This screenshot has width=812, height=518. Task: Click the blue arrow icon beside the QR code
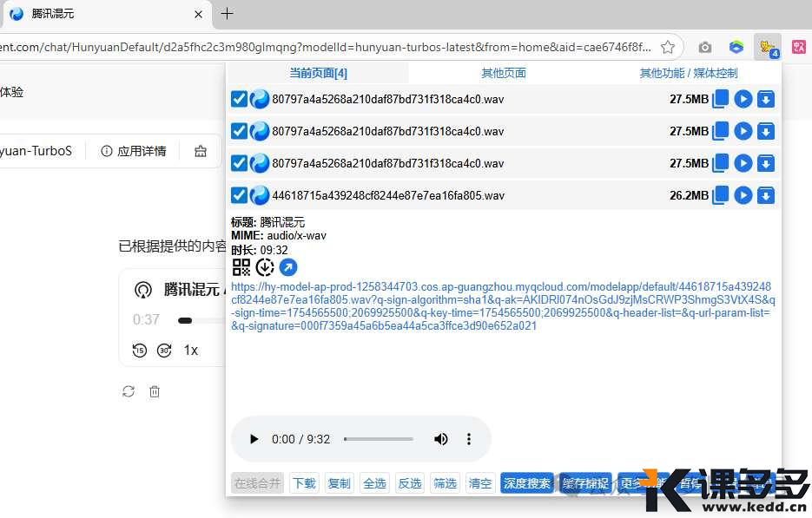288,267
